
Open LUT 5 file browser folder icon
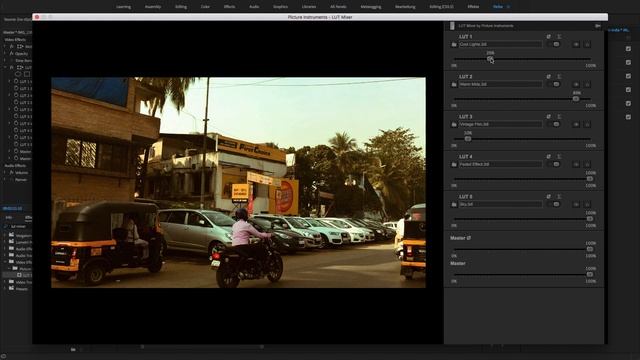click(x=454, y=204)
